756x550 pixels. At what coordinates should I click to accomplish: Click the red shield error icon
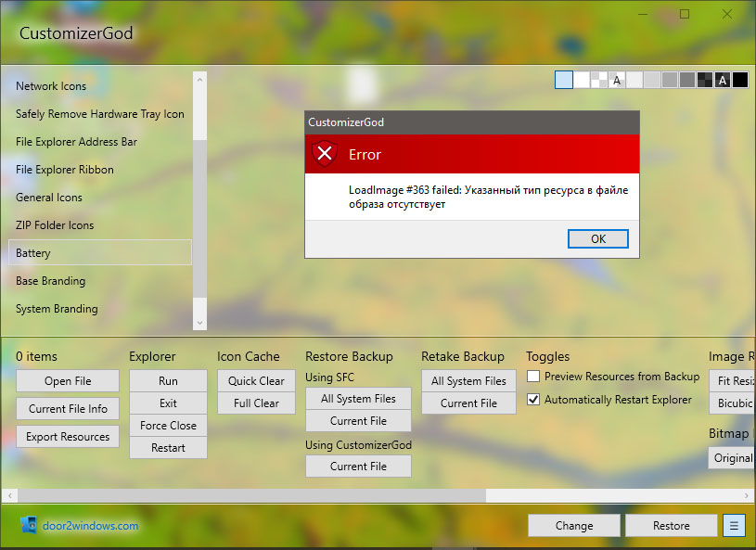[325, 154]
